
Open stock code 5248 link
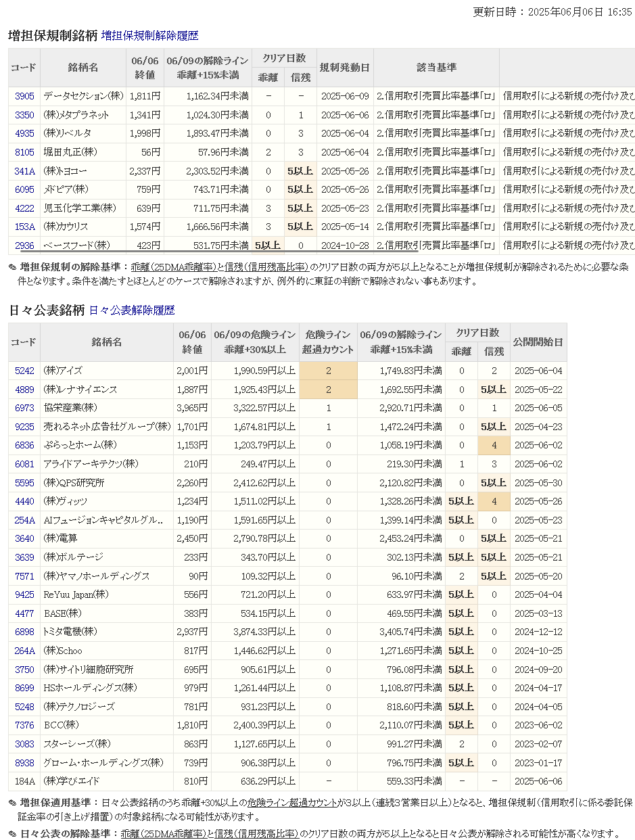pyautogui.click(x=24, y=707)
